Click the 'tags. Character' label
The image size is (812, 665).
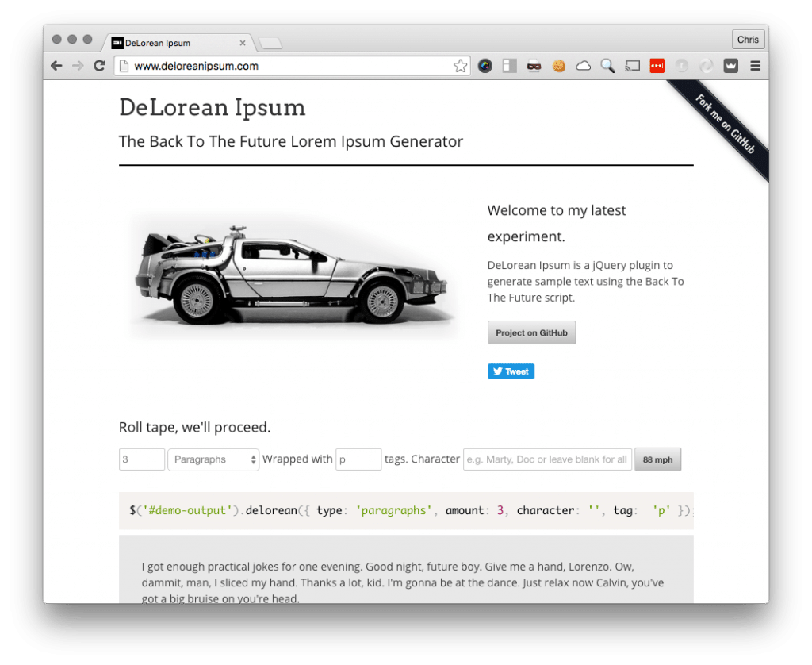point(422,459)
